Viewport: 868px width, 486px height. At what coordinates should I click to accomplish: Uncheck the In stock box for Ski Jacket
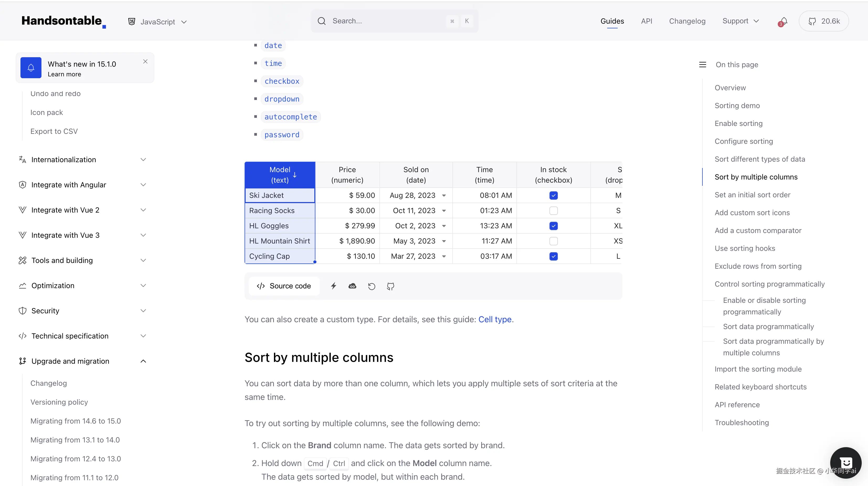pos(553,196)
